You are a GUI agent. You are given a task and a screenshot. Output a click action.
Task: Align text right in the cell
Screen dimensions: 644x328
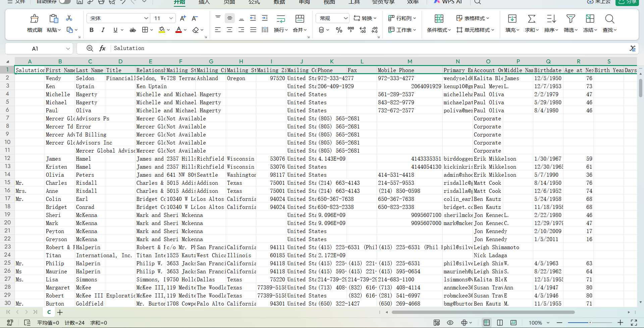tap(241, 30)
